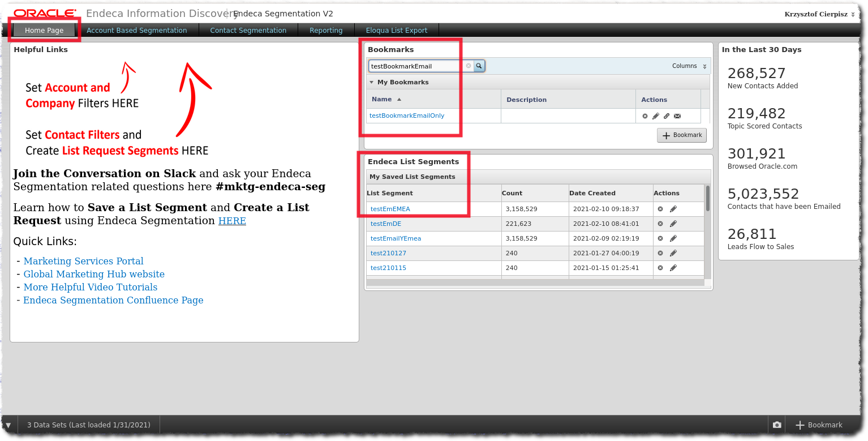Click the 219,482 Topic Scored Contacts value
The height and width of the screenshot is (441, 868).
[x=757, y=113]
